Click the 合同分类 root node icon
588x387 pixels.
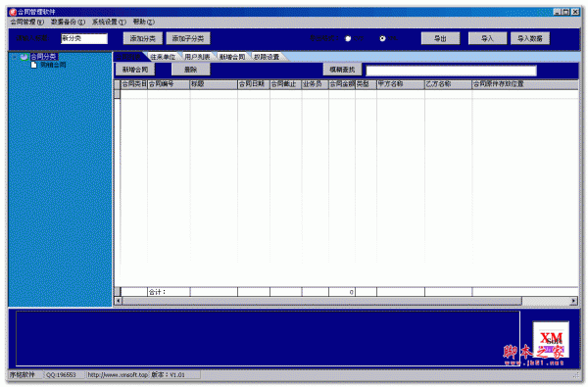point(24,57)
